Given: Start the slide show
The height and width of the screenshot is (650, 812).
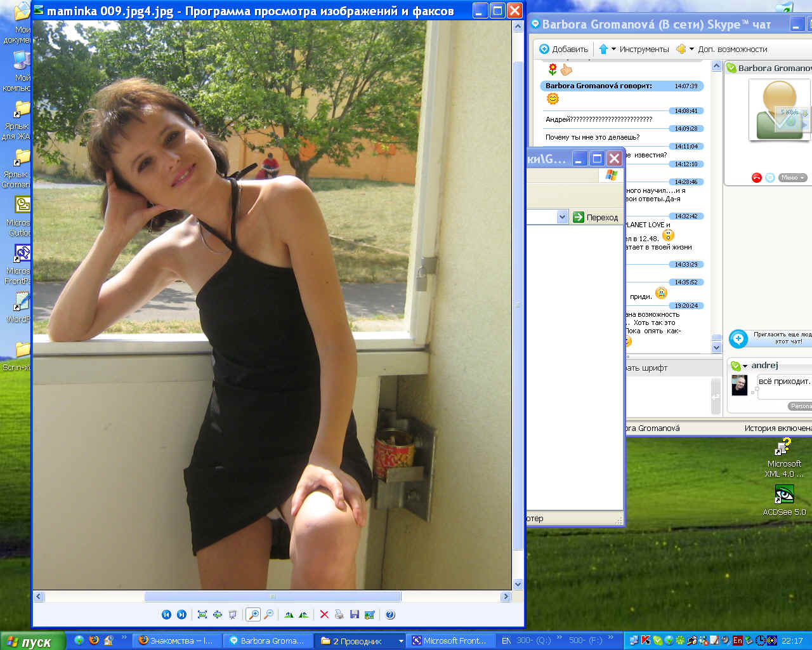Looking at the screenshot, I should (233, 614).
